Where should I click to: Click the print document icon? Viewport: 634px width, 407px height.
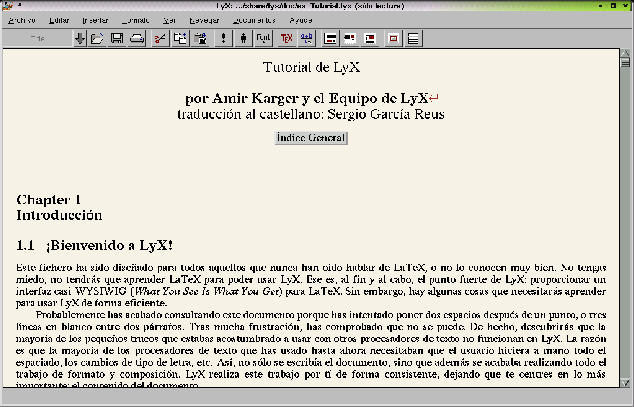point(137,38)
